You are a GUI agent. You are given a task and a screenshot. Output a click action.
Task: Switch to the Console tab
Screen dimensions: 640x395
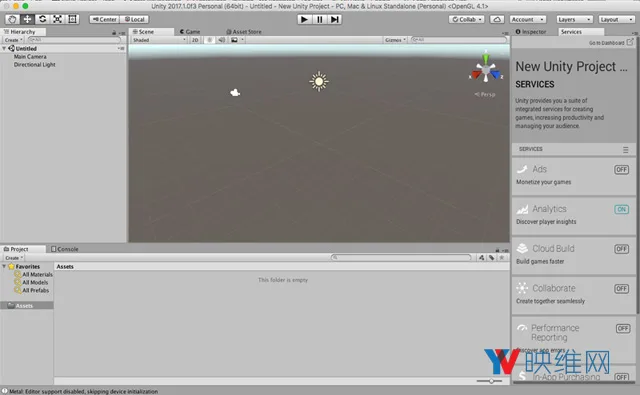(64, 249)
